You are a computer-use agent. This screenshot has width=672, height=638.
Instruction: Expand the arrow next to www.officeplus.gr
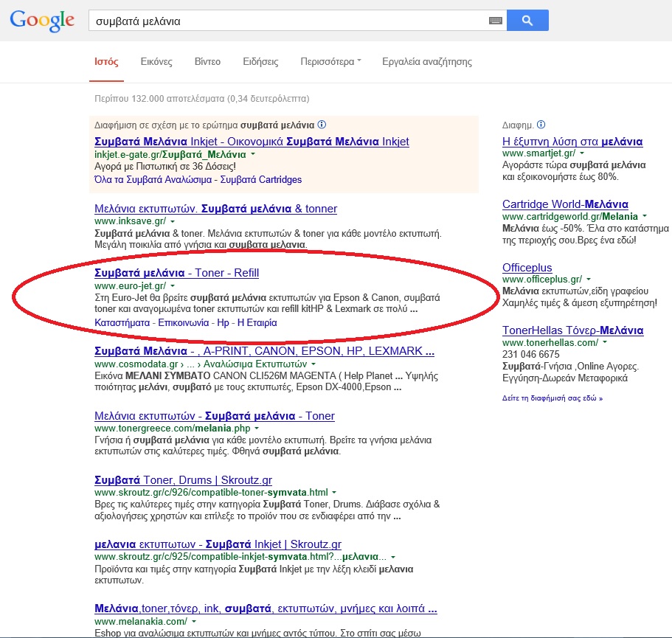589,280
